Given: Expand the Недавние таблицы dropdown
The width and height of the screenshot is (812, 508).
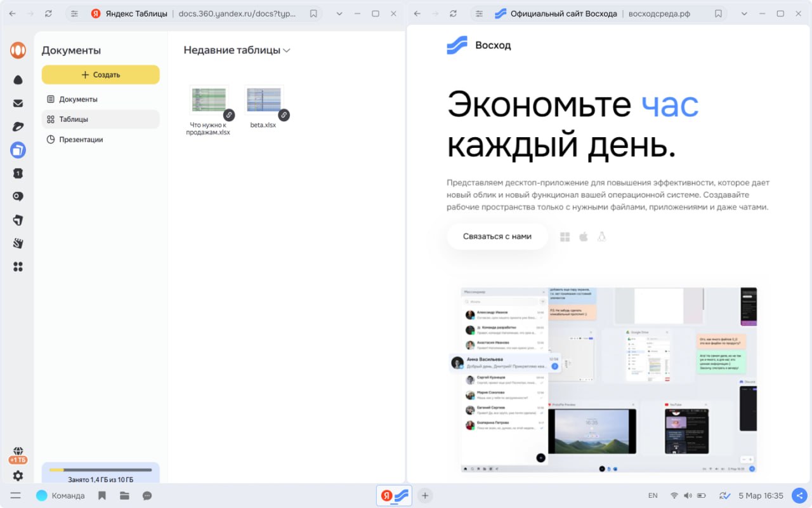Looking at the screenshot, I should pos(287,50).
